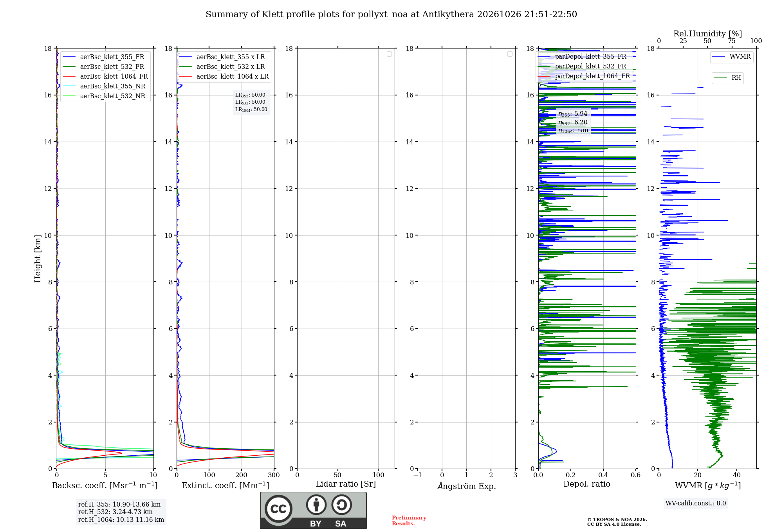Image resolution: width=783 pixels, height=532 pixels.
Task: Click the η532: 6.20 annotation
Action: pos(573,122)
